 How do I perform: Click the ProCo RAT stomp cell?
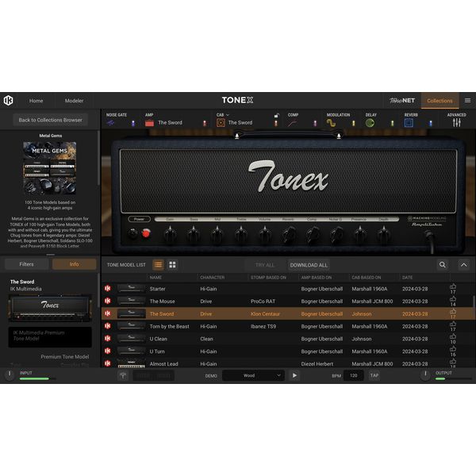click(x=263, y=301)
